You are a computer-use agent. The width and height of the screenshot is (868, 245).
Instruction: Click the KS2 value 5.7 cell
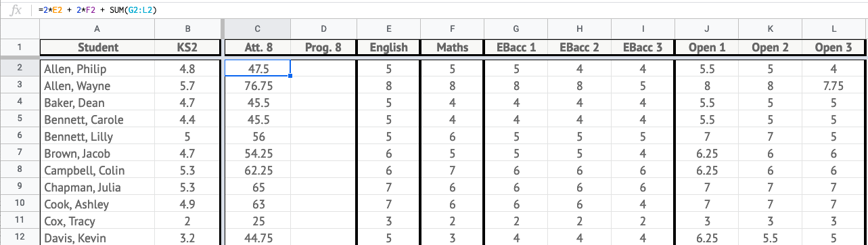pyautogui.click(x=188, y=86)
